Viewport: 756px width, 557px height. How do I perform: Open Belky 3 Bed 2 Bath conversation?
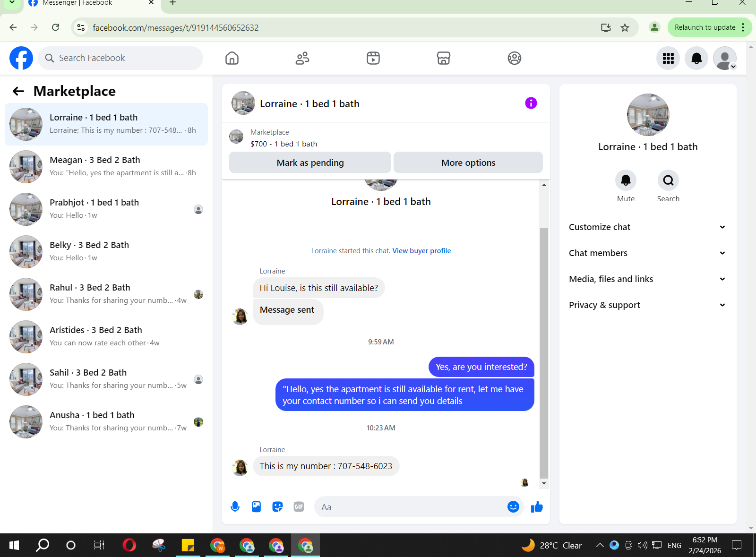tap(106, 252)
